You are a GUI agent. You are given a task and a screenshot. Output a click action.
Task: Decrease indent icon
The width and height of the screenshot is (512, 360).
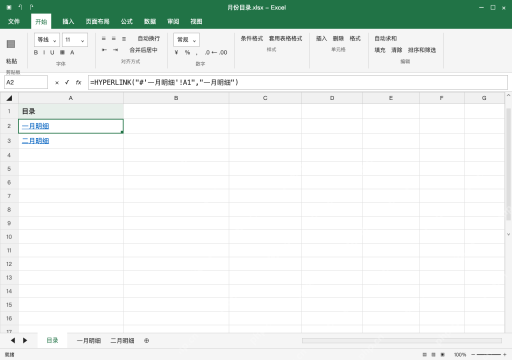tap(104, 50)
